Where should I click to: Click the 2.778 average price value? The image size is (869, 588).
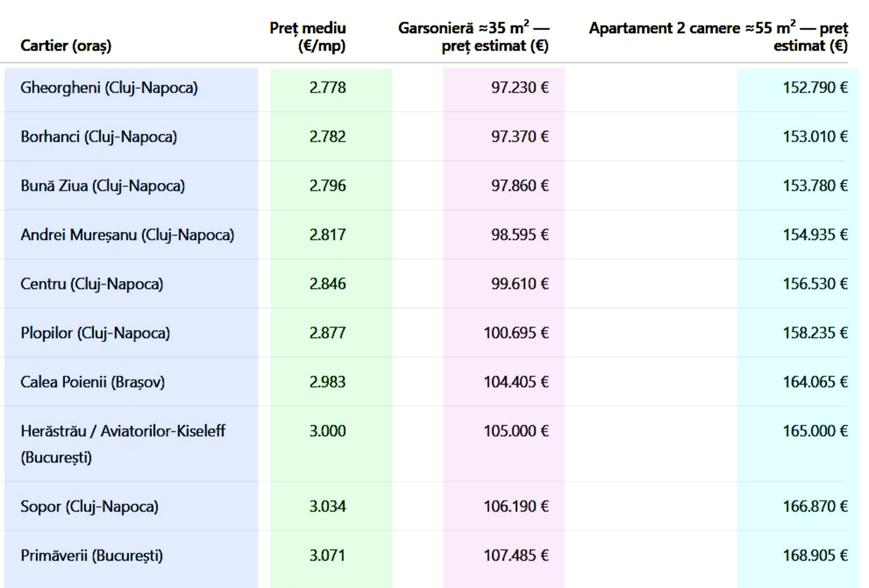pos(328,87)
